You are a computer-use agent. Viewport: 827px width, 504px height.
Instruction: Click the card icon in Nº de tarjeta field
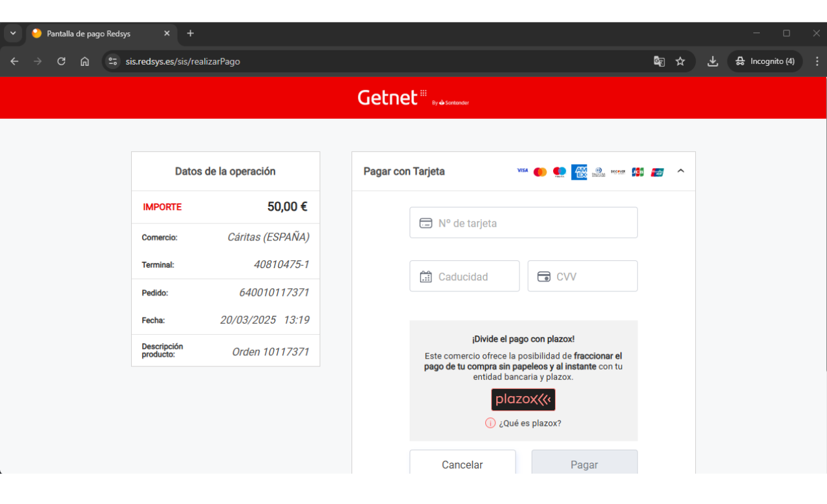tap(426, 223)
